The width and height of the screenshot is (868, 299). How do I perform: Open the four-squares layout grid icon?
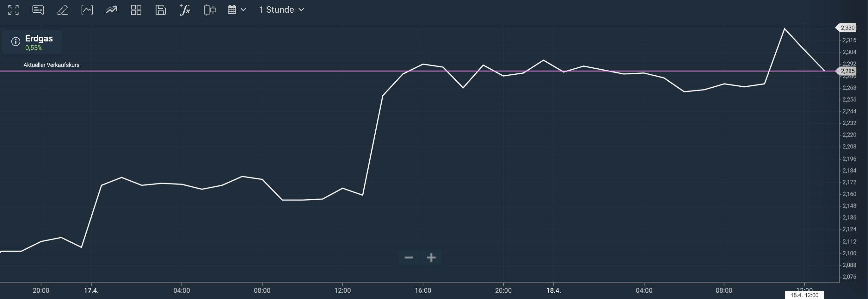(x=136, y=10)
